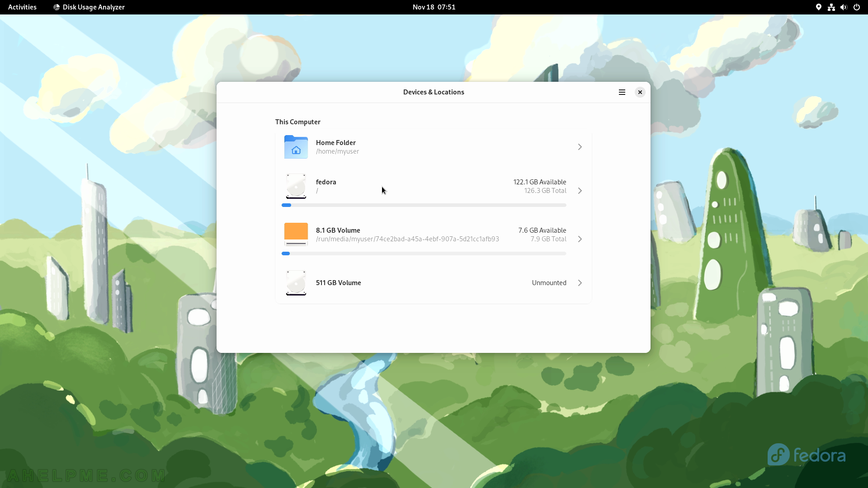Open chevron for Home Folder row
Viewport: 868px width, 488px height.
coord(580,147)
